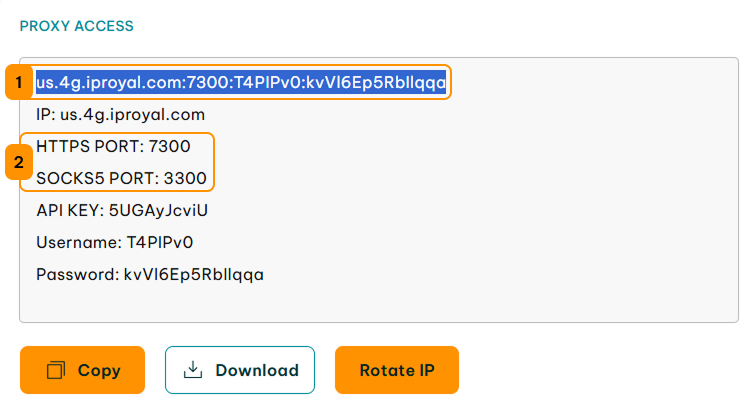The image size is (756, 405).
Task: Click empty area inside proxy details box
Action: point(482,217)
